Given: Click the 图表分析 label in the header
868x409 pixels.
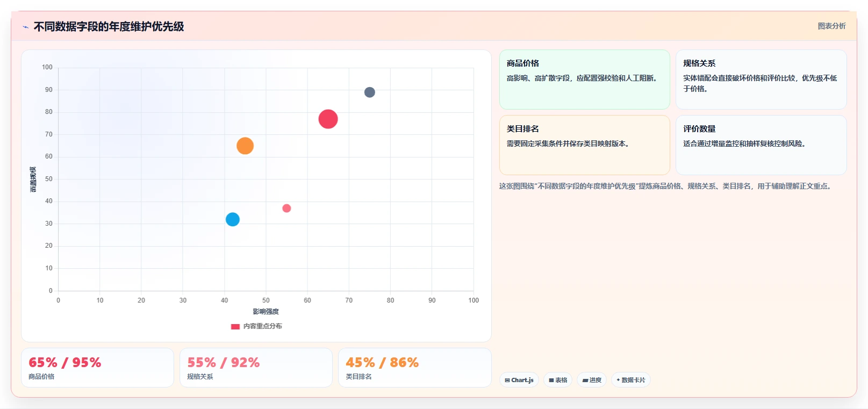Looking at the screenshot, I should [x=831, y=26].
